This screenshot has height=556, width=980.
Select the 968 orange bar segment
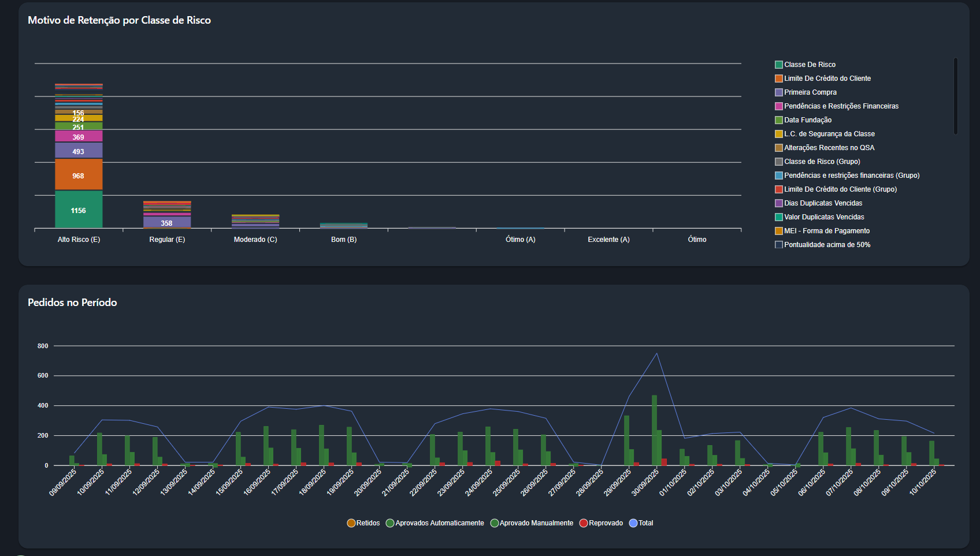(x=79, y=175)
